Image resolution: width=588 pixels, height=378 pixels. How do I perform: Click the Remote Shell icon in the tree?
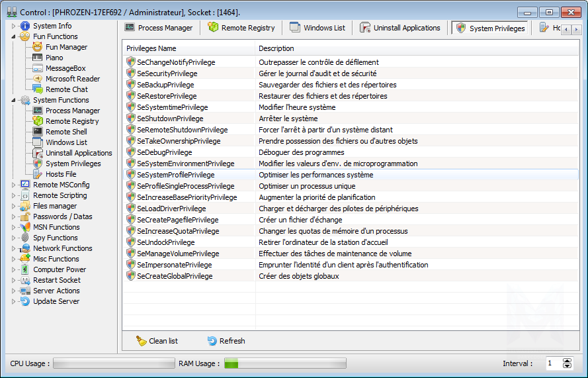coord(38,132)
